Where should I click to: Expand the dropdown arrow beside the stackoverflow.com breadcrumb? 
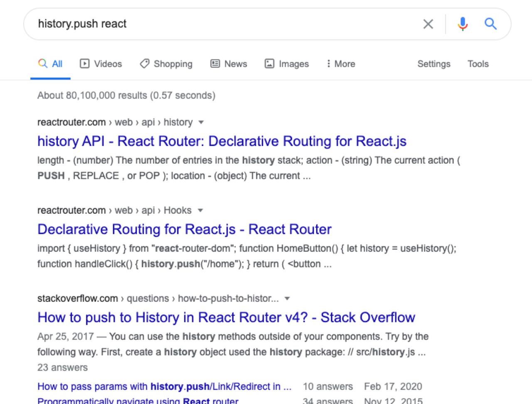287,299
